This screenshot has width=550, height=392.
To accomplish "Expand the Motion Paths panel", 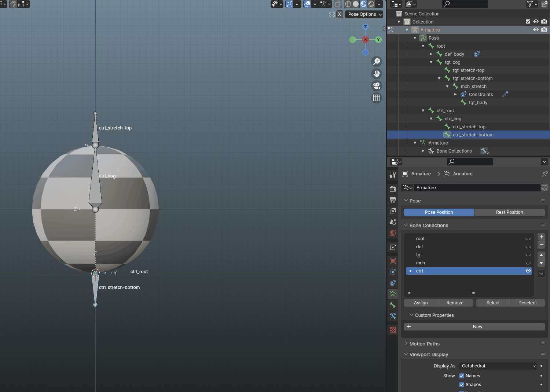I will (424, 344).
